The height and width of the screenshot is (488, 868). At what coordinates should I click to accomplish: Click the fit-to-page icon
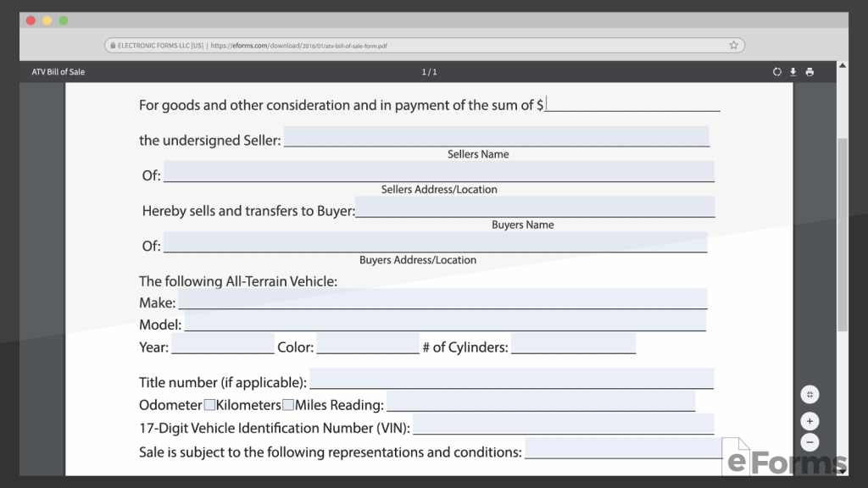tap(810, 394)
